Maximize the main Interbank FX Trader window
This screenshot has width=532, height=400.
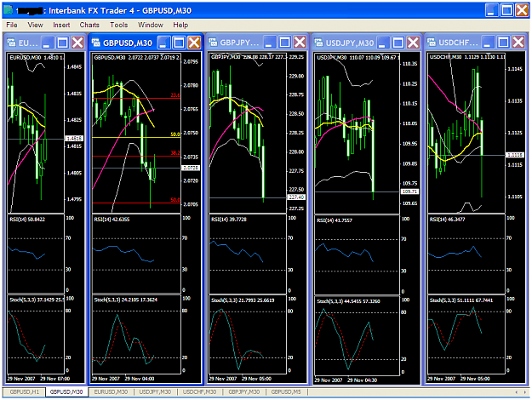507,10
